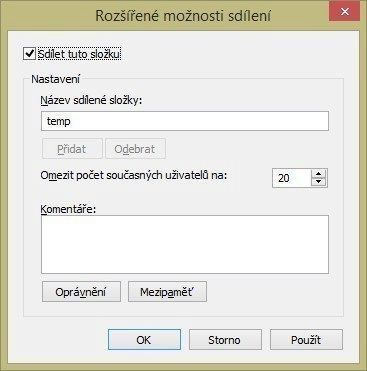Confirm the dialog with OK
This screenshot has width=367, height=371.
tap(144, 340)
